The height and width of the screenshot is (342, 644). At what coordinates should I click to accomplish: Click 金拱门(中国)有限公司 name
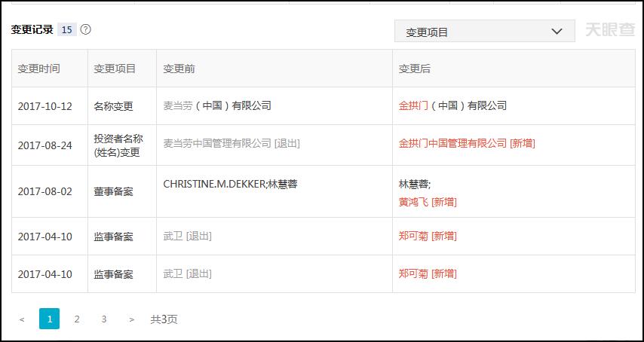pos(452,106)
